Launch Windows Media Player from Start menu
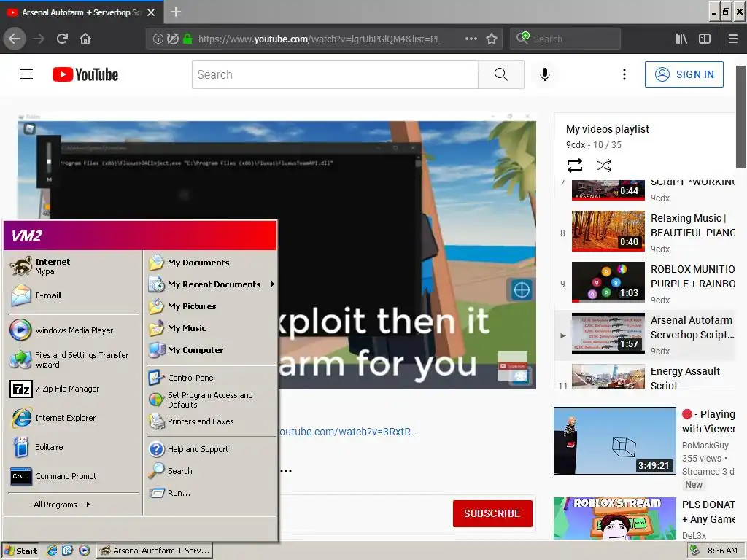747x560 pixels. (x=61, y=330)
